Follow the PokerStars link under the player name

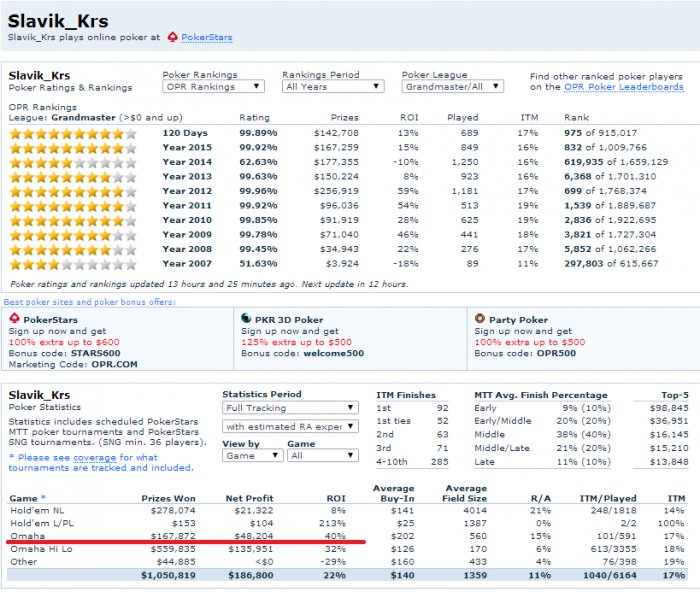pos(207,38)
